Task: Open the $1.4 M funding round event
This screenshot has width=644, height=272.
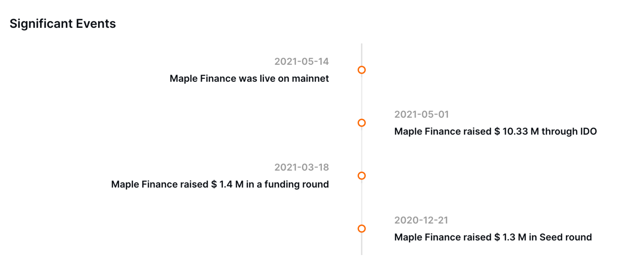Action: tap(220, 184)
